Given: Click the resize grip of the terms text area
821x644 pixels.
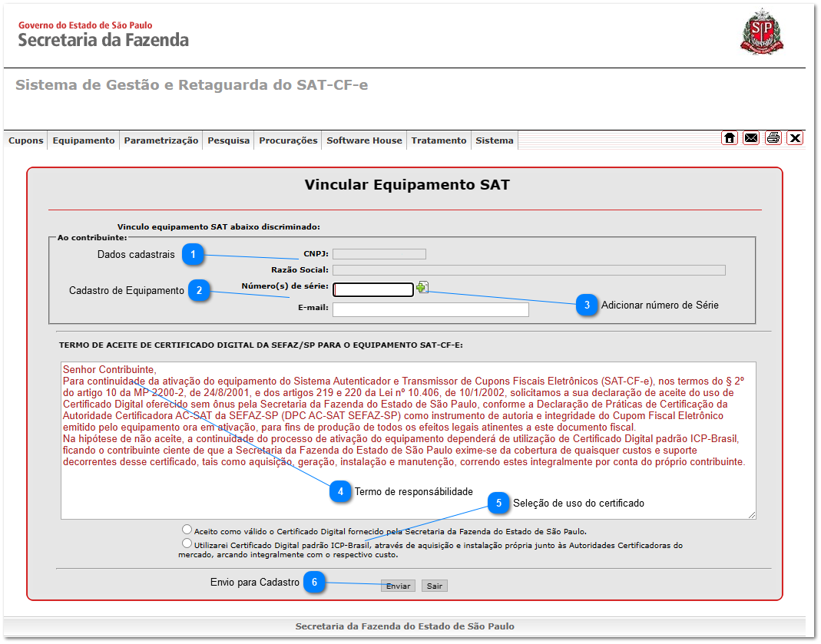Looking at the screenshot, I should 752,515.
